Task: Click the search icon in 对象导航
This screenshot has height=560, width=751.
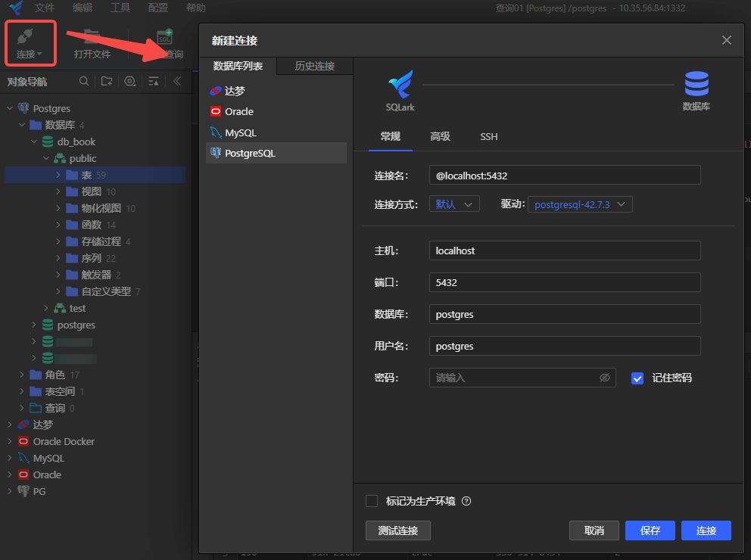Action: point(84,82)
